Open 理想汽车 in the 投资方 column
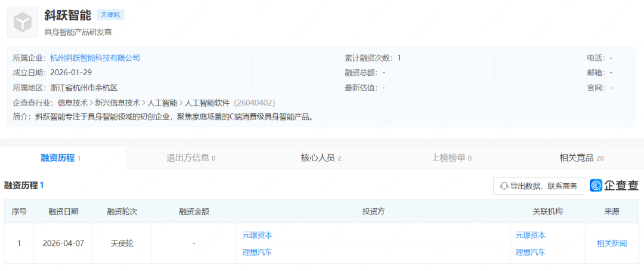This screenshot has width=644, height=271. coord(258,252)
